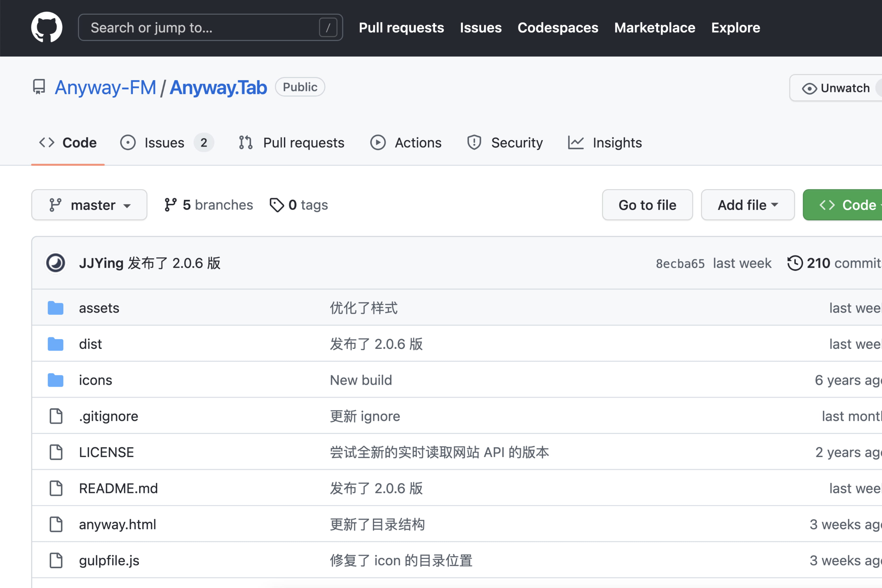The height and width of the screenshot is (588, 882).
Task: Open the Anyway-FM organization link
Action: pos(105,87)
